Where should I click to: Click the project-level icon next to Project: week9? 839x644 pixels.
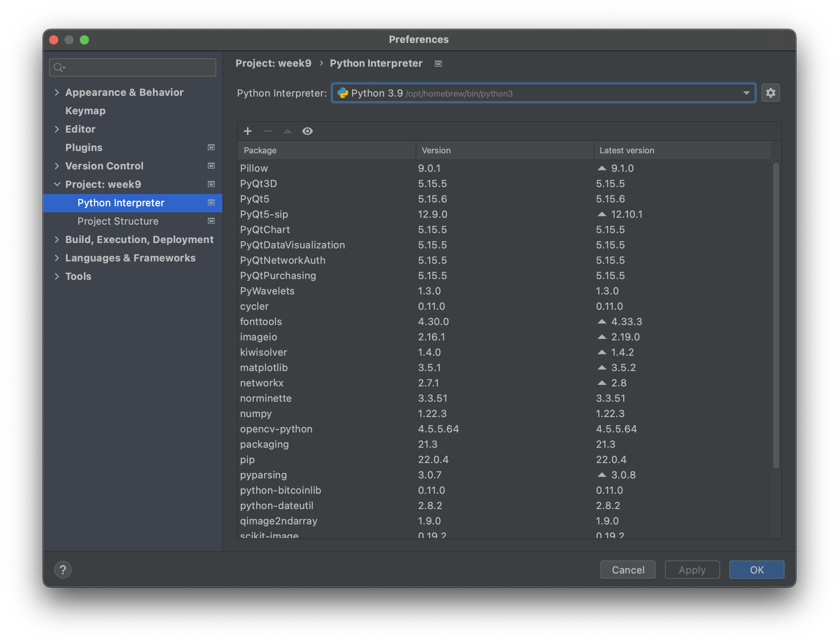(211, 184)
